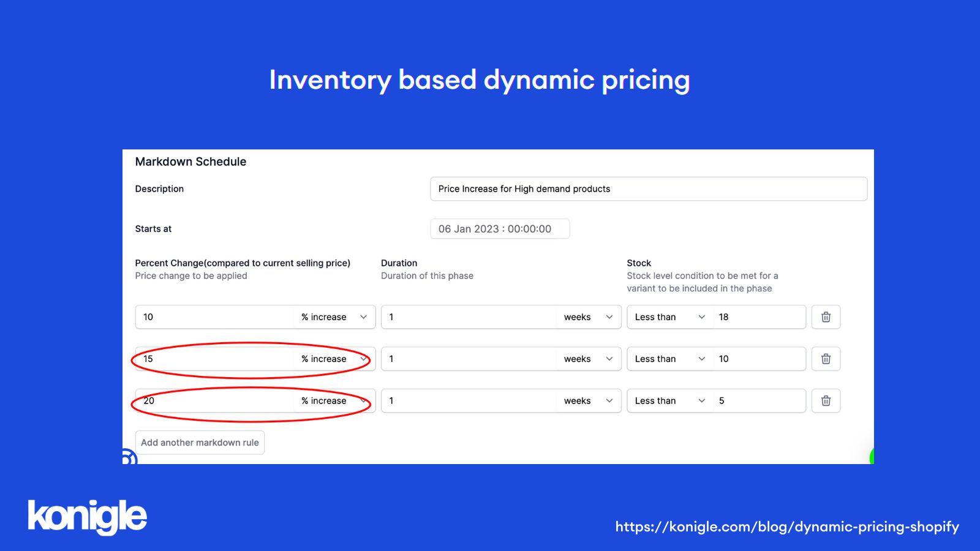Viewport: 980px width, 551px height.
Task: Open the weeks unit dropdown in the 15 percent row
Action: pos(589,359)
